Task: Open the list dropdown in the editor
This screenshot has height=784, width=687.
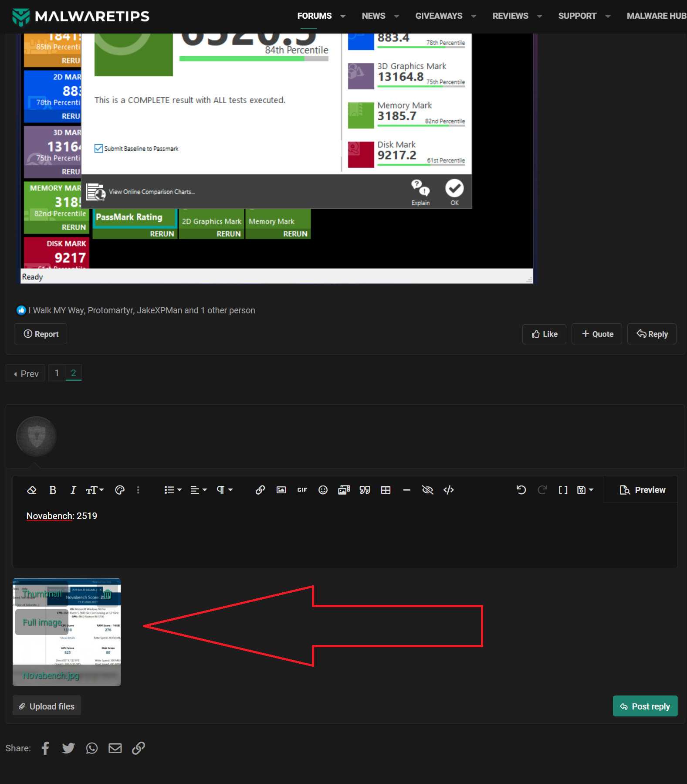Action: 173,490
